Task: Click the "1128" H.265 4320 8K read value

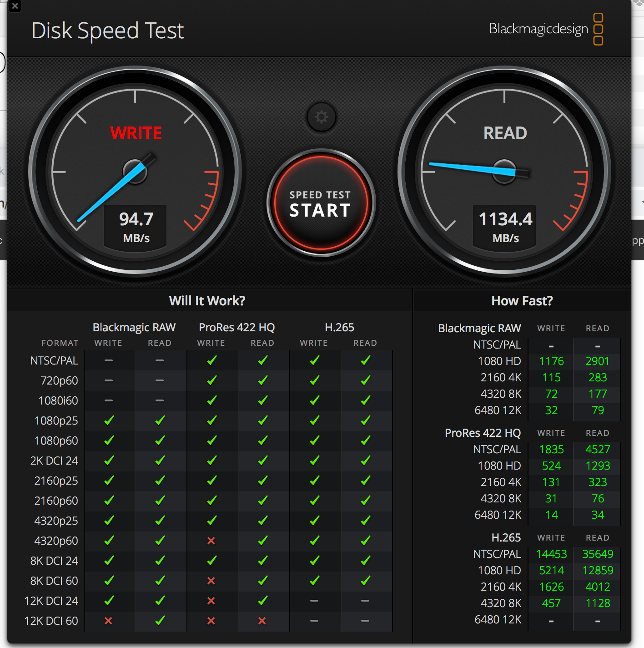Action: (598, 603)
